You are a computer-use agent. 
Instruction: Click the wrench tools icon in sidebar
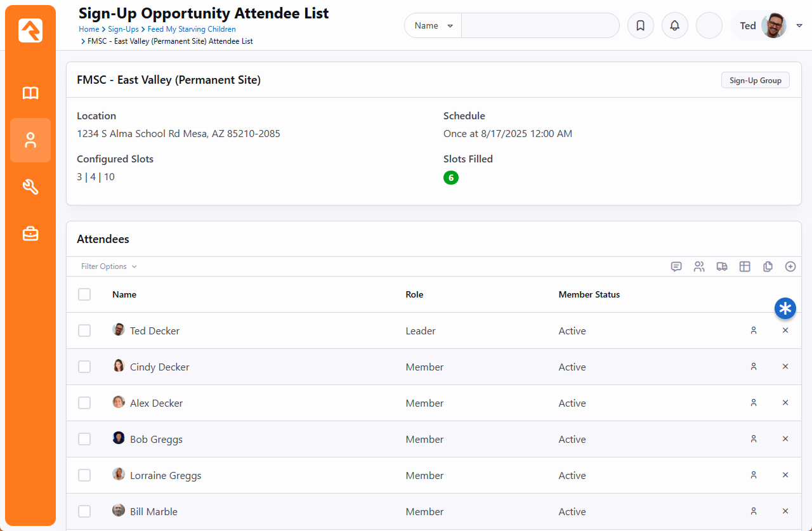30,187
